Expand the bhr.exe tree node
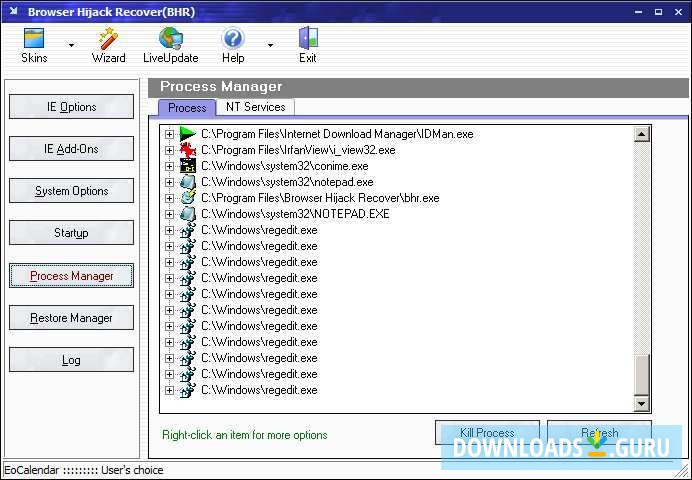Viewport: 692px width, 480px height. click(x=169, y=198)
